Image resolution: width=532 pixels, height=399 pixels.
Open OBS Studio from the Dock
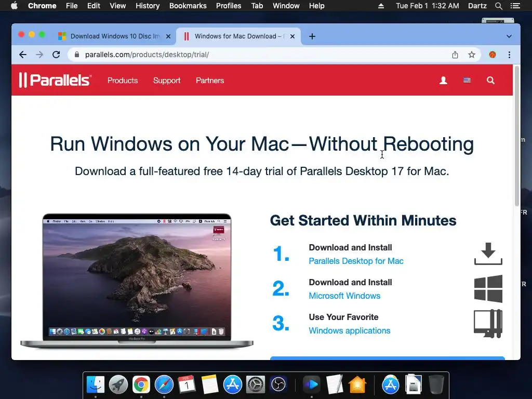click(x=278, y=385)
